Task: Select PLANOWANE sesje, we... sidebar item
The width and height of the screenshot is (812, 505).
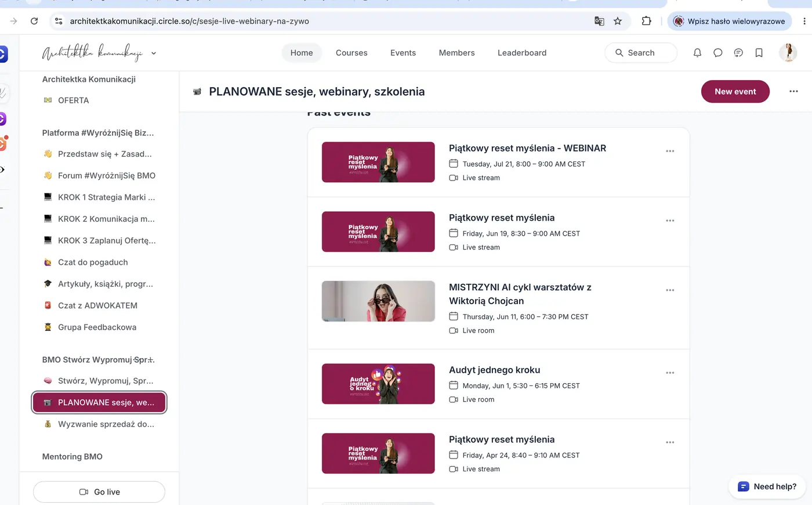Action: point(99,402)
